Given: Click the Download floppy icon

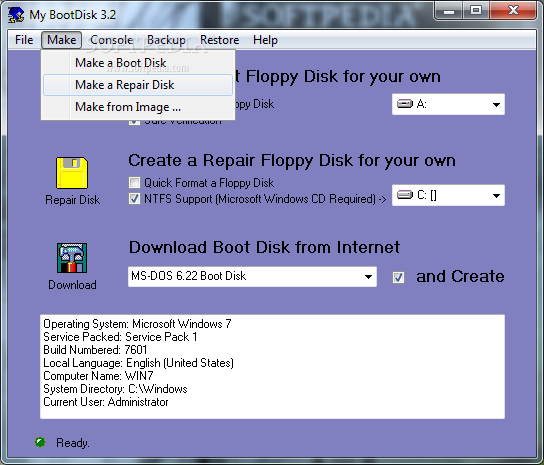Looking at the screenshot, I should tap(72, 258).
